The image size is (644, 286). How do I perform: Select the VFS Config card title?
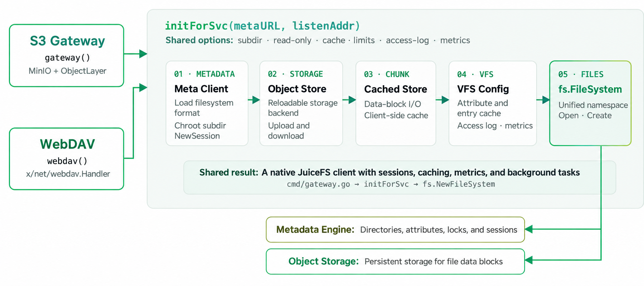[x=483, y=89]
